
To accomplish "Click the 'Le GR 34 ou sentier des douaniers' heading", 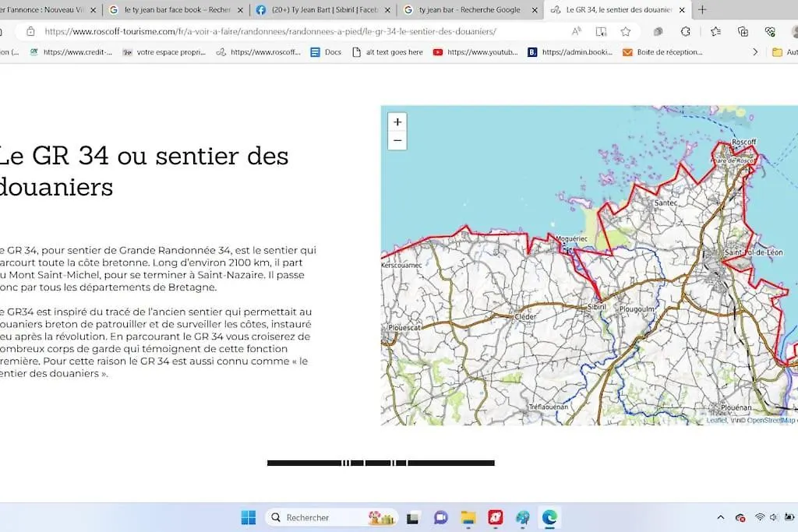I will coord(144,171).
